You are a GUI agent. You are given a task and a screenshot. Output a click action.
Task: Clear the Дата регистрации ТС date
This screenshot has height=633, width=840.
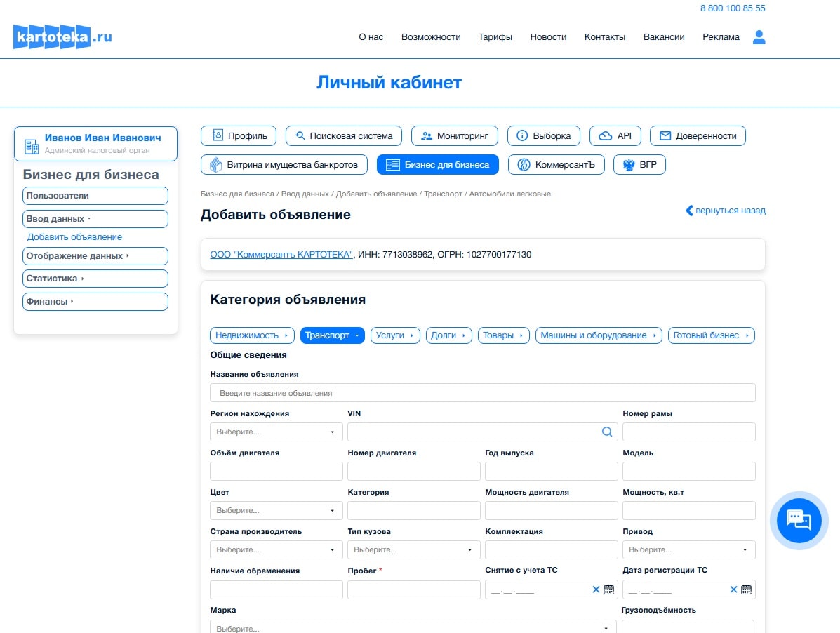pyautogui.click(x=733, y=589)
